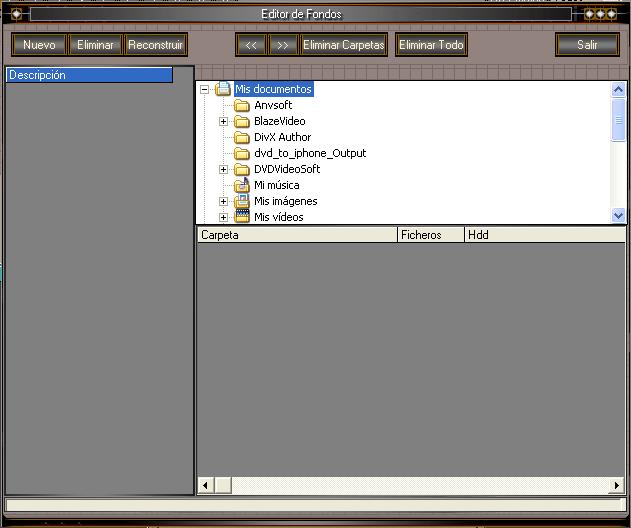Screen dimensions: 631x528
Task: Click the tree scrollbar down arrow
Action: pos(618,216)
